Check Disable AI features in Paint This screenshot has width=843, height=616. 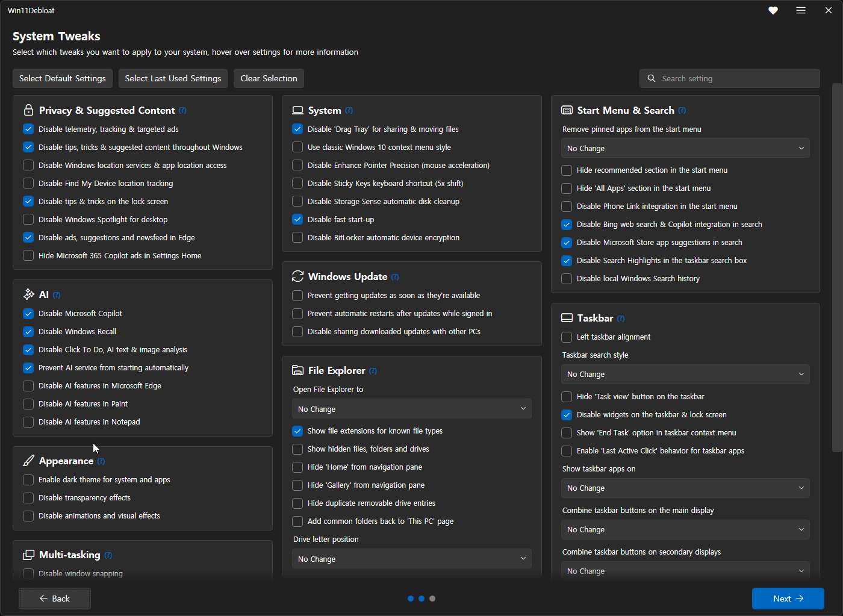tap(28, 403)
